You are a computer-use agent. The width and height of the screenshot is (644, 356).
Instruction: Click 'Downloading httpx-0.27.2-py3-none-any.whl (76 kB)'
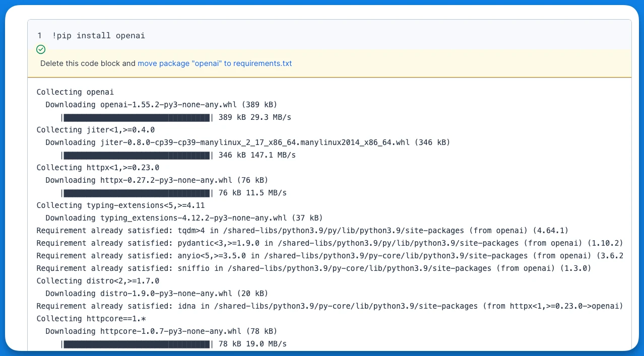157,180
